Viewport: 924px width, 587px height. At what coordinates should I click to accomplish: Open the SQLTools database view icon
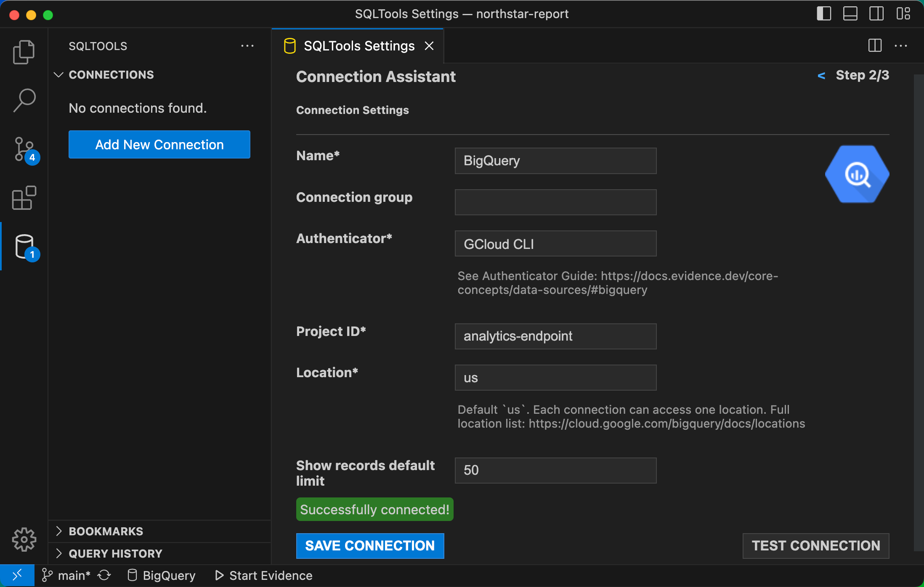24,247
